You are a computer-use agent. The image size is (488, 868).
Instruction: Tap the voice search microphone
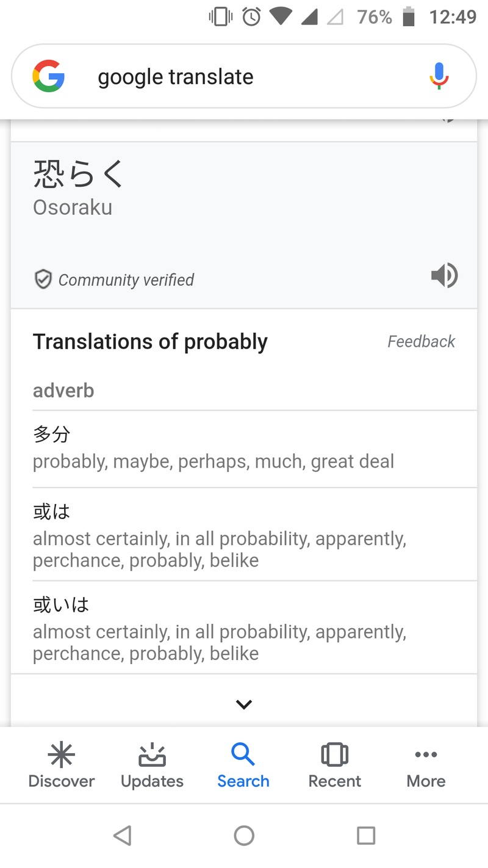[439, 76]
